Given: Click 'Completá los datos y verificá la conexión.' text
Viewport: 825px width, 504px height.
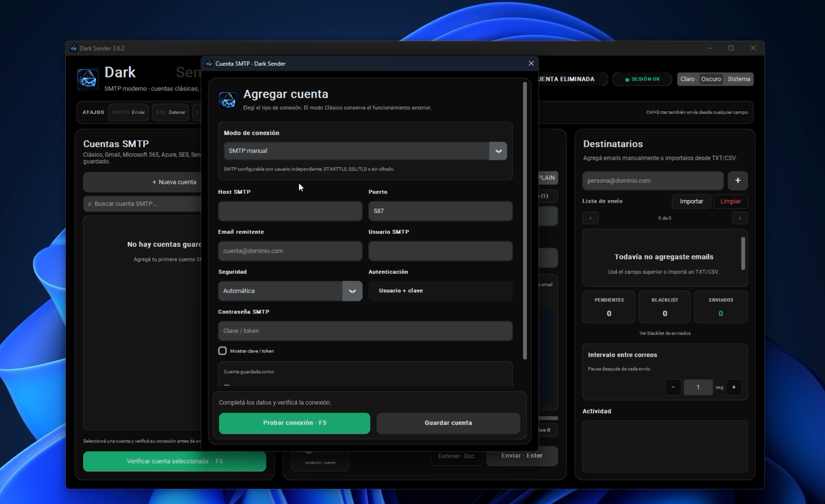Looking at the screenshot, I should [x=275, y=403].
